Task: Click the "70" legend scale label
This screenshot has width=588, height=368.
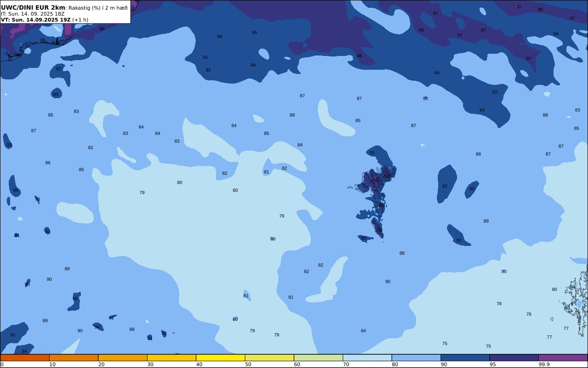Action: (346, 364)
